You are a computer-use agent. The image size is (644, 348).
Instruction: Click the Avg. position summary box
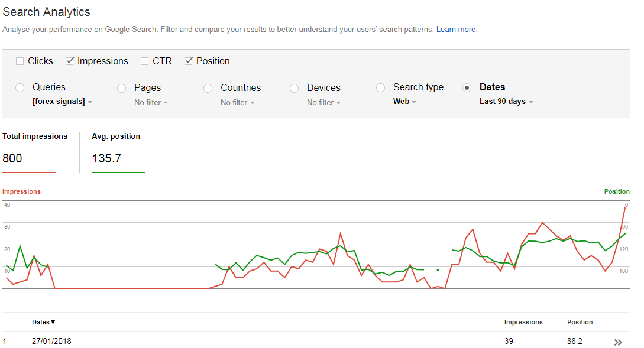[118, 152]
